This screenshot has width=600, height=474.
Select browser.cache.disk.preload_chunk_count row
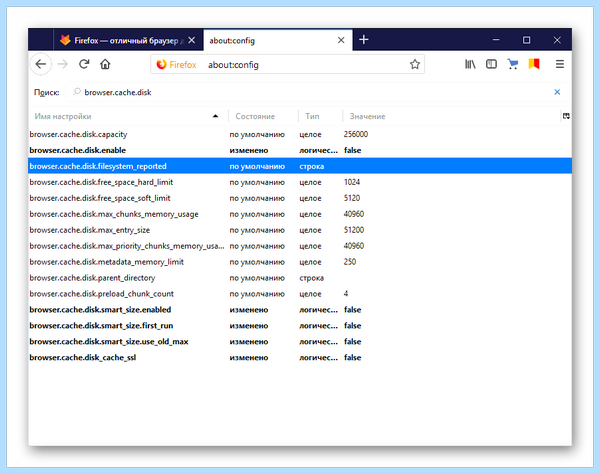coord(300,294)
